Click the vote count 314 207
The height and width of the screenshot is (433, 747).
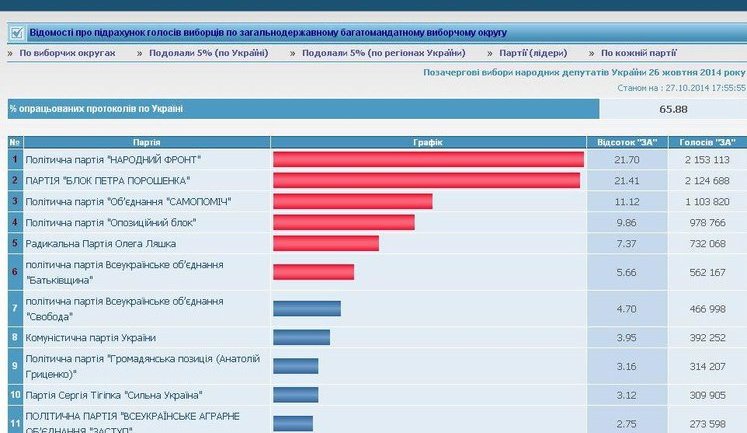coord(707,366)
